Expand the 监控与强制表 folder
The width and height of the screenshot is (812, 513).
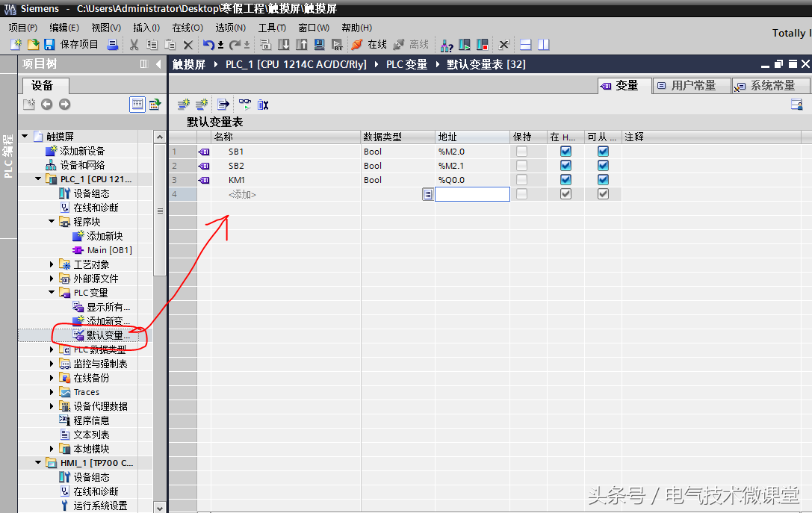(x=52, y=364)
